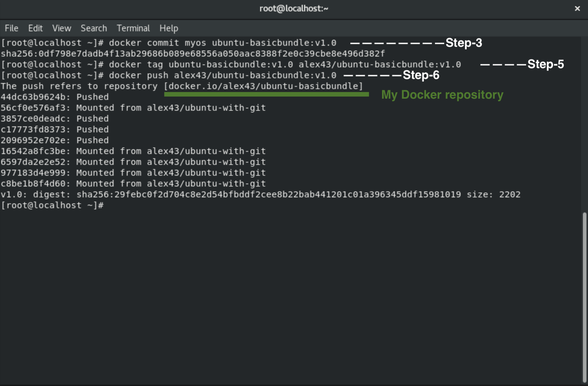The width and height of the screenshot is (588, 386).
Task: Open the Help menu
Action: coord(169,28)
